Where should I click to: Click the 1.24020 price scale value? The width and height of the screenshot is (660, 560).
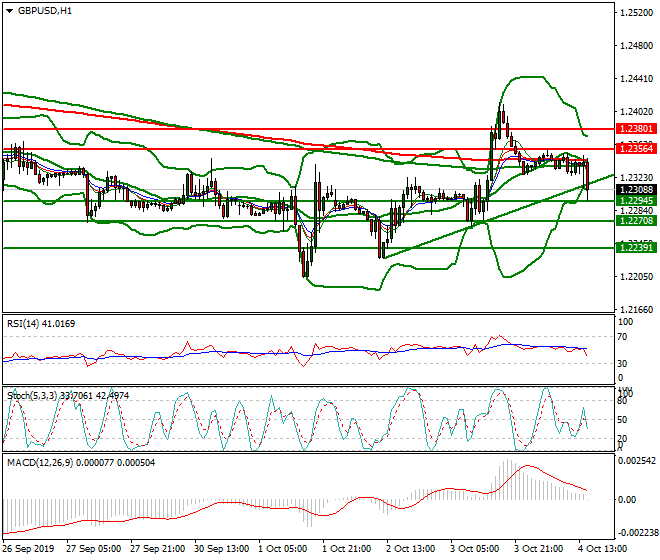tap(637, 112)
